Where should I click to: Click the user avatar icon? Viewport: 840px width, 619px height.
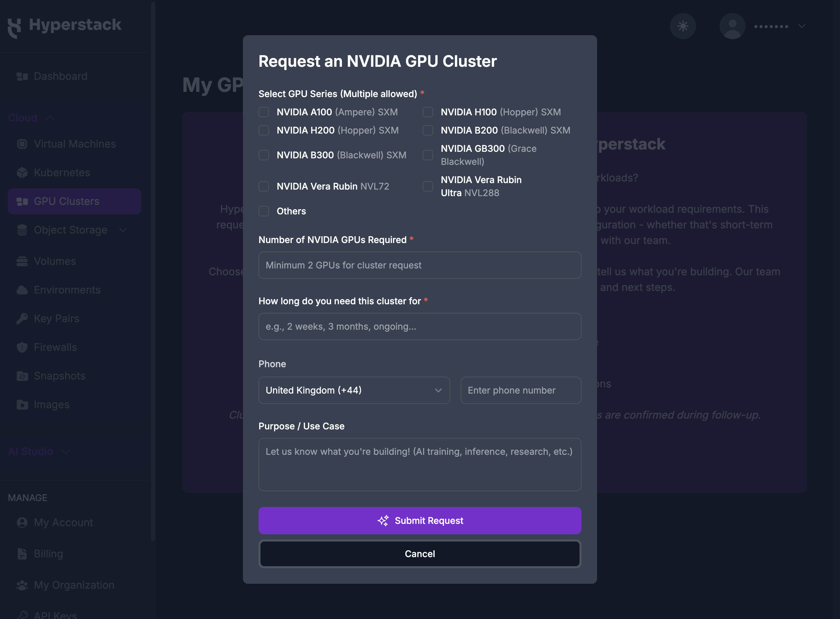[x=732, y=26]
